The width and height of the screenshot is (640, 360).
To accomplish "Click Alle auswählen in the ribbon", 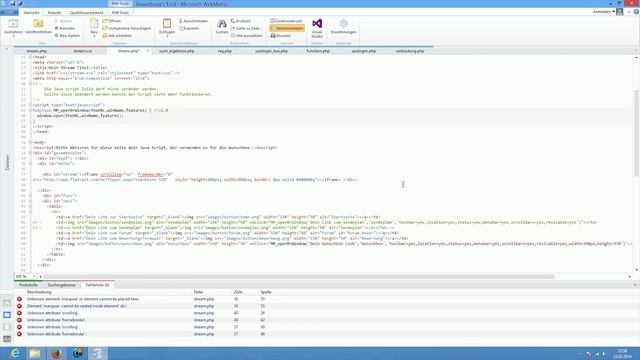I will click(x=247, y=36).
